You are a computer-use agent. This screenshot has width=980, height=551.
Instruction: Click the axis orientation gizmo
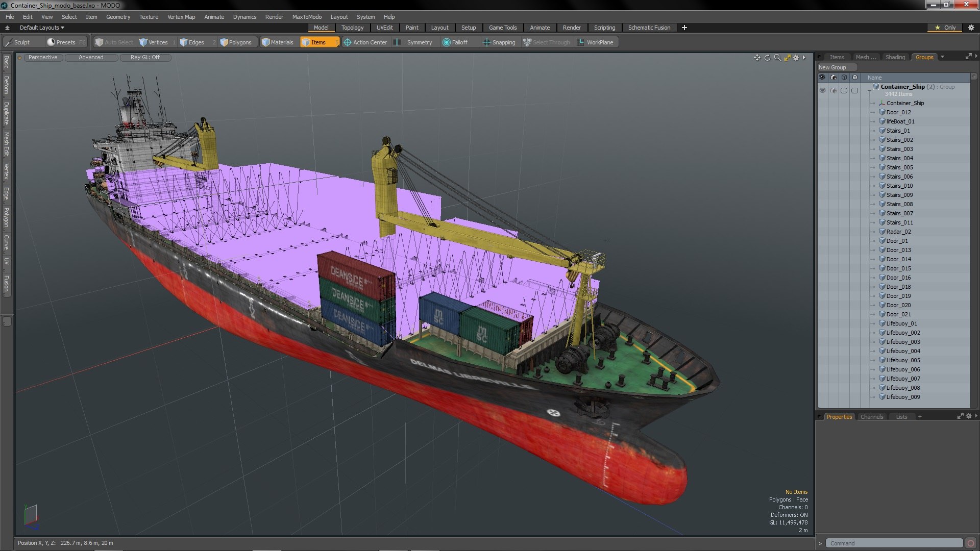click(31, 517)
